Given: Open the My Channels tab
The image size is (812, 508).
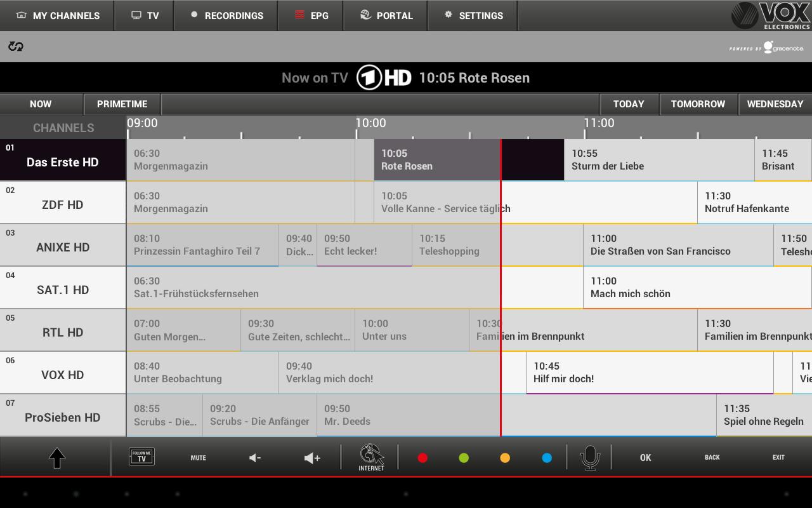Looking at the screenshot, I should 57,15.
